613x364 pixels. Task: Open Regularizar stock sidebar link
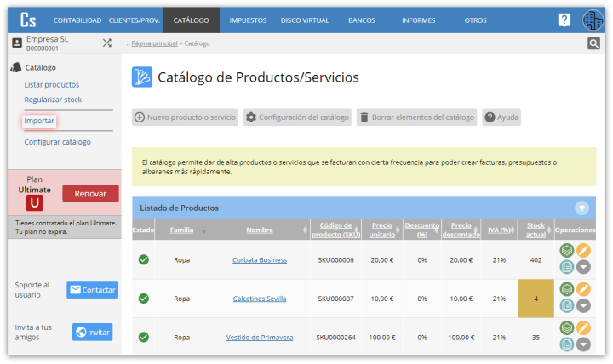coord(53,100)
